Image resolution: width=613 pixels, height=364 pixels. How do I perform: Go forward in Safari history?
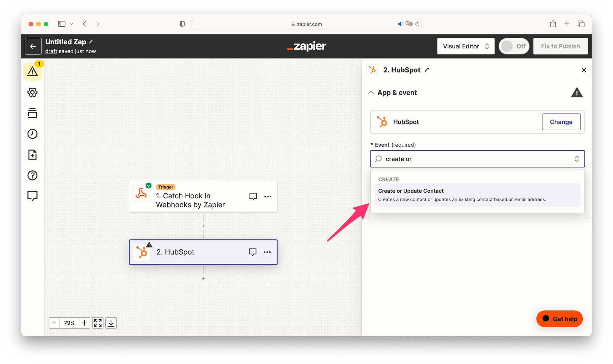point(98,24)
